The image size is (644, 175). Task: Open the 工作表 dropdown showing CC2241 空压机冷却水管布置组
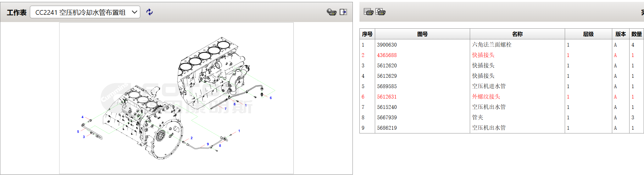click(x=85, y=12)
